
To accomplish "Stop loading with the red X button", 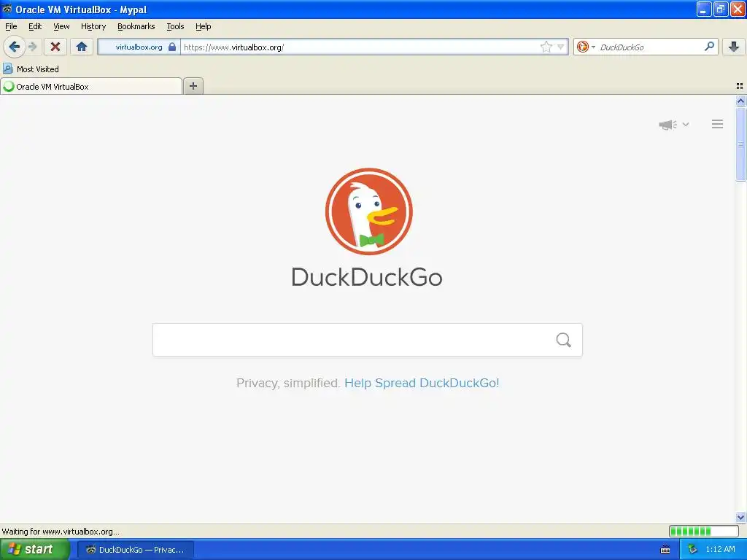I will pos(55,47).
